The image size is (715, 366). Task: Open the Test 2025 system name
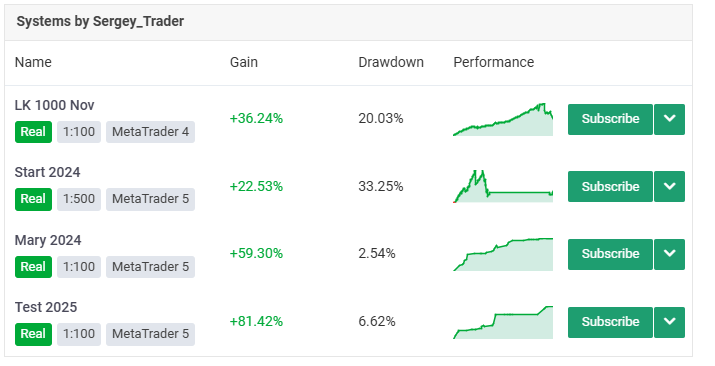(x=46, y=307)
